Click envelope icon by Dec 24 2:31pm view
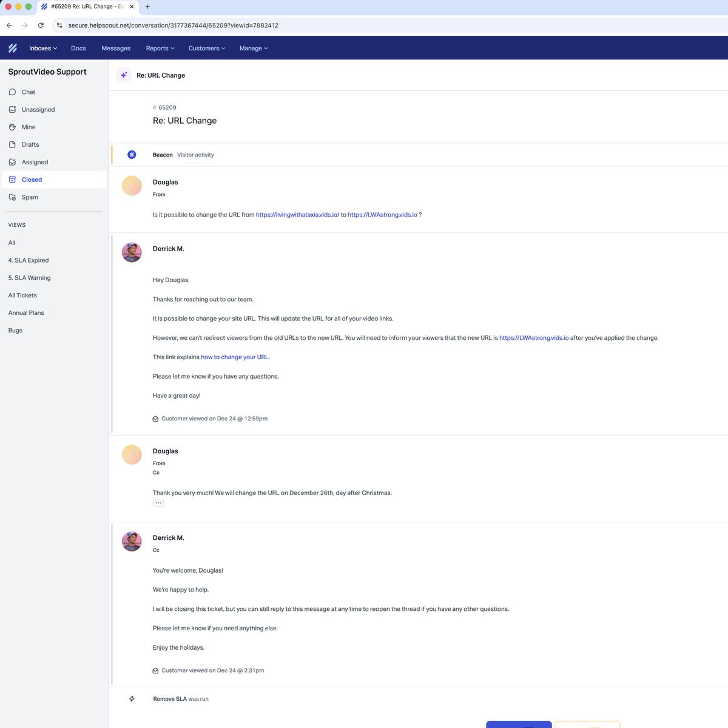The width and height of the screenshot is (728, 728). pyautogui.click(x=156, y=671)
